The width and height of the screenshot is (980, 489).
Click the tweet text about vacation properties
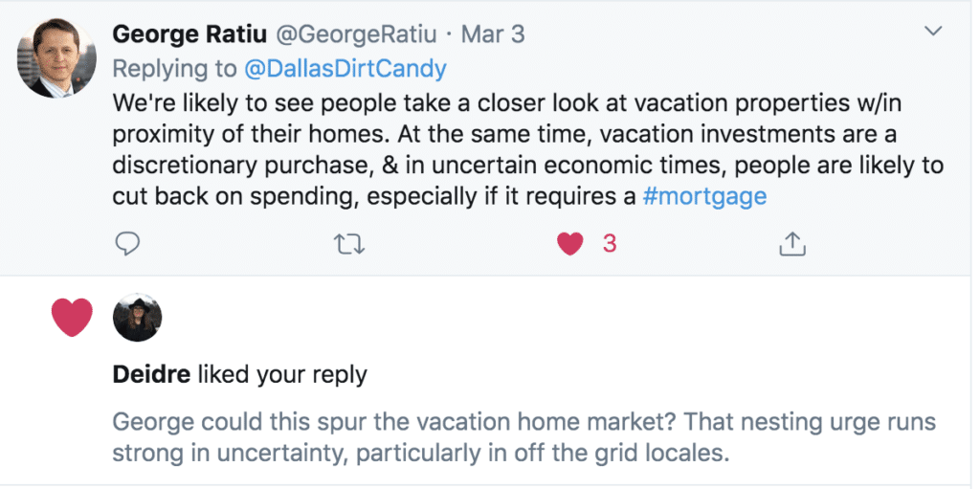pos(526,148)
